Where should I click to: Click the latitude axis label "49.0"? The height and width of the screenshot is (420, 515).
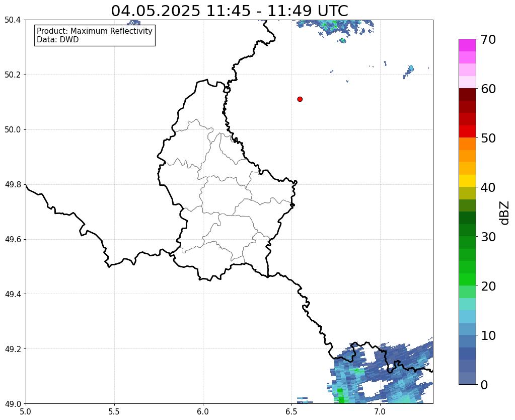click(x=13, y=404)
